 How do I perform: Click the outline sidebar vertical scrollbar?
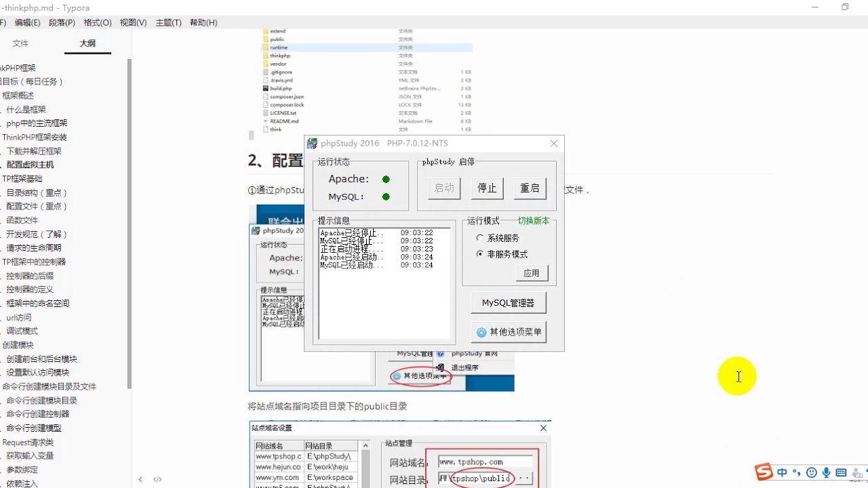[130, 224]
